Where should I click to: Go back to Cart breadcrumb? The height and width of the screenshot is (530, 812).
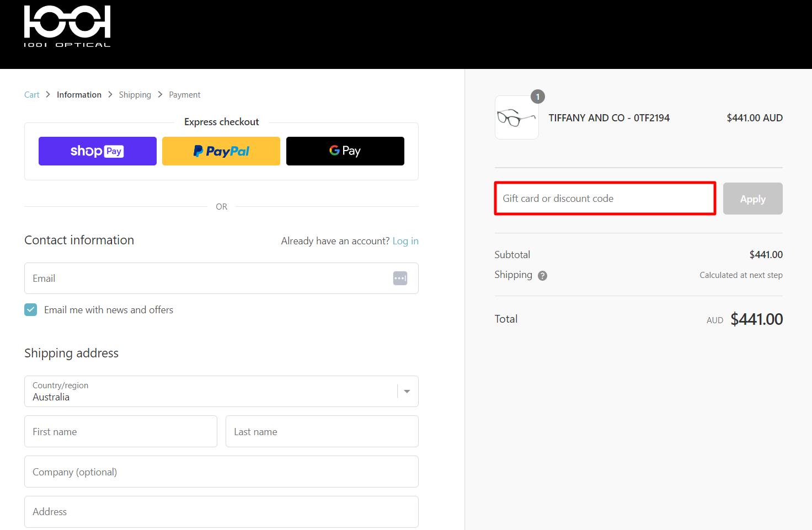click(x=31, y=95)
